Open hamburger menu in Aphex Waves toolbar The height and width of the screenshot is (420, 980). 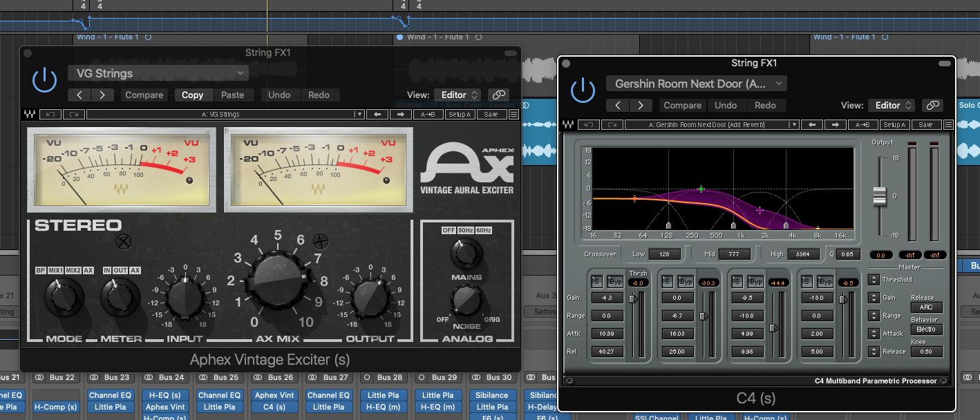[x=513, y=115]
